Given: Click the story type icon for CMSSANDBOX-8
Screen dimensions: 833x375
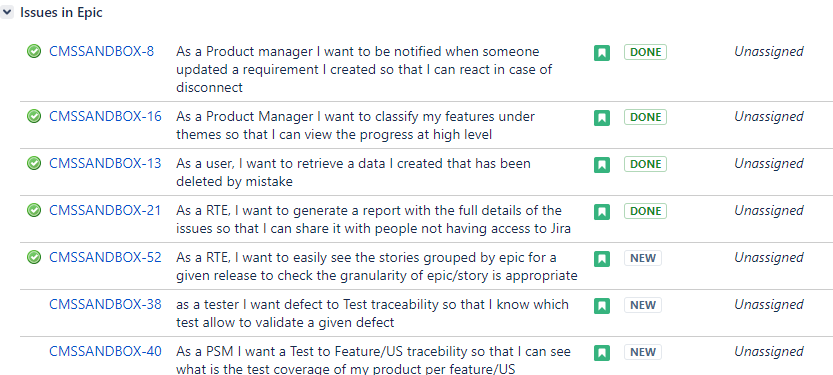Looking at the screenshot, I should point(602,53).
